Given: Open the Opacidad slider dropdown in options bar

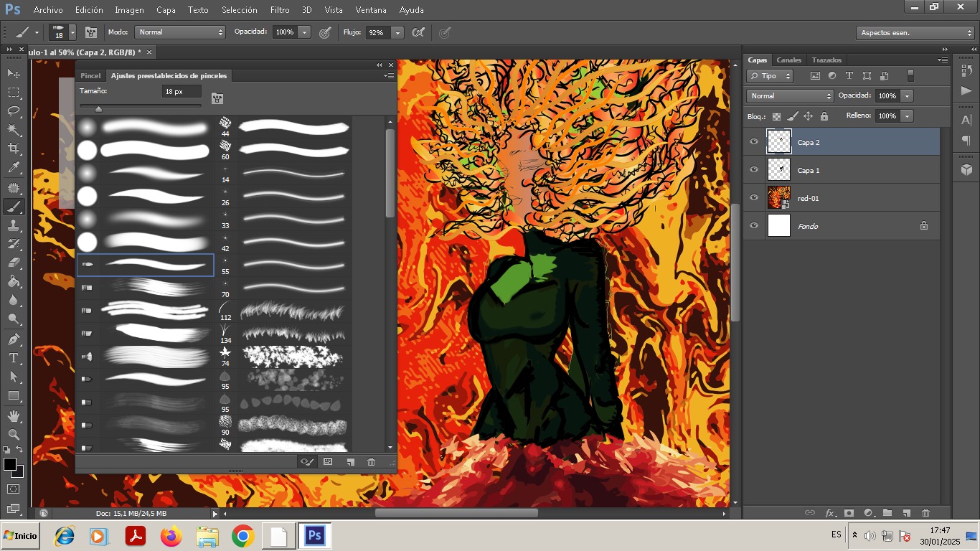Looking at the screenshot, I should tap(304, 32).
